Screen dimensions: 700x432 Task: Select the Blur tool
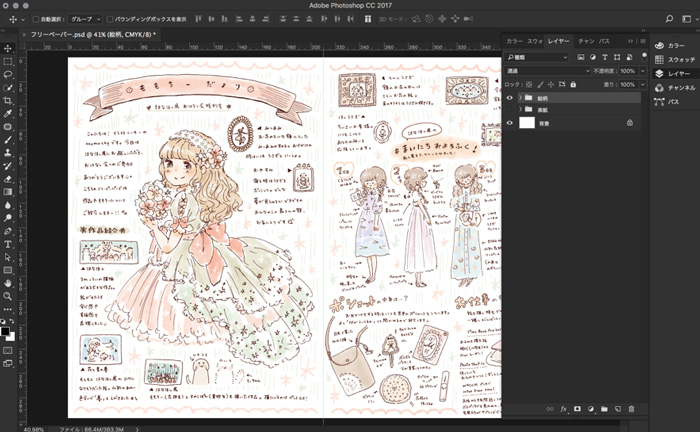[x=8, y=205]
